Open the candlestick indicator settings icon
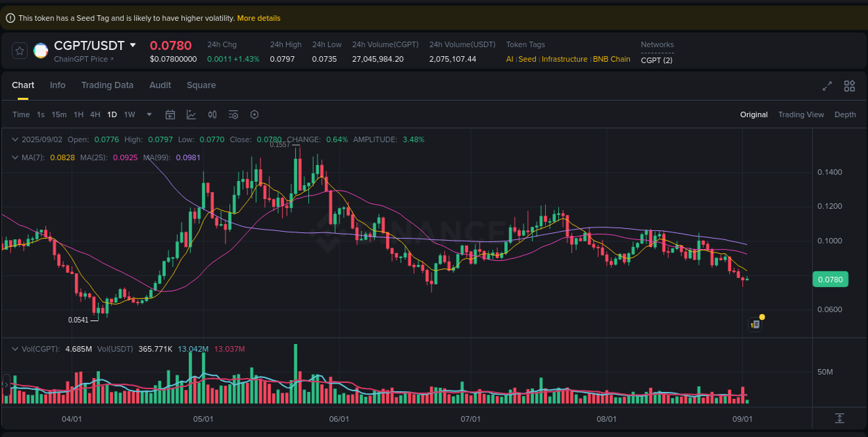Viewport: 868px width, 437px height. coord(212,114)
